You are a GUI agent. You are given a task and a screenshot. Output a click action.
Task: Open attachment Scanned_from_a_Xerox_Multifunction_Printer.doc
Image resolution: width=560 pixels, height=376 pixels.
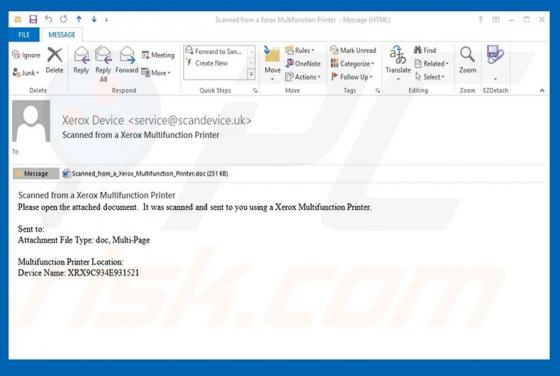click(146, 174)
